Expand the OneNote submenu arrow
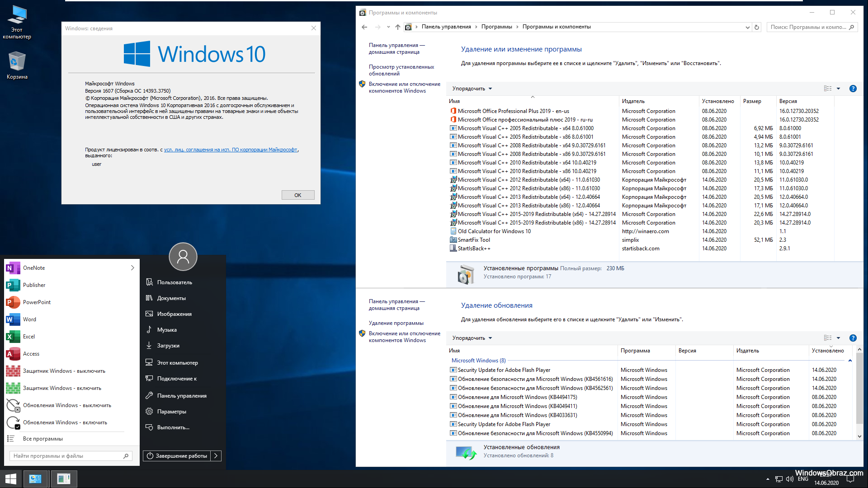The height and width of the screenshot is (488, 868). click(132, 268)
